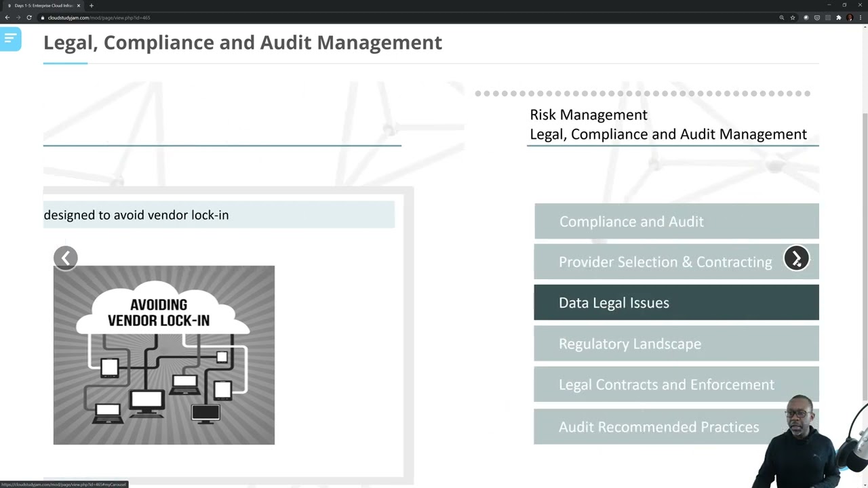
Task: View site info padlock icon
Action: 43,18
